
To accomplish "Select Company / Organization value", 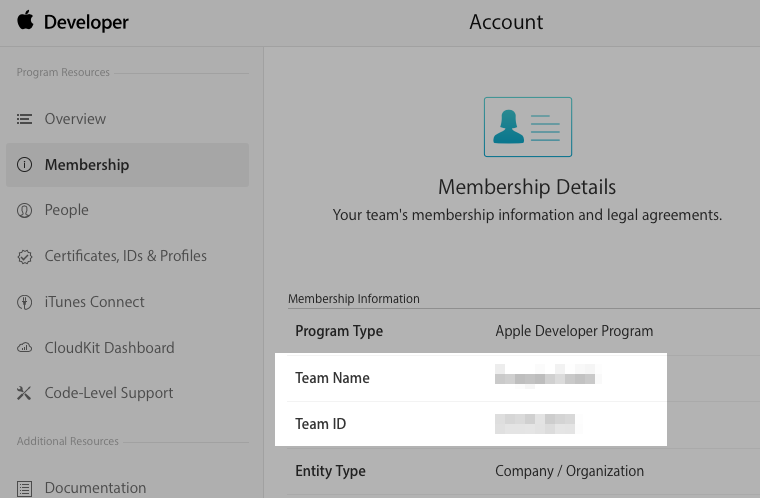I will click(x=570, y=471).
